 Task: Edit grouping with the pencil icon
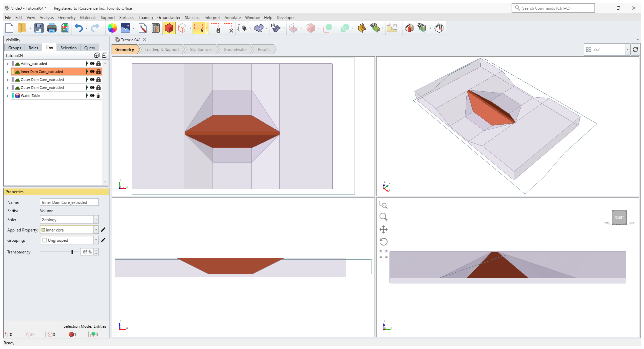103,240
